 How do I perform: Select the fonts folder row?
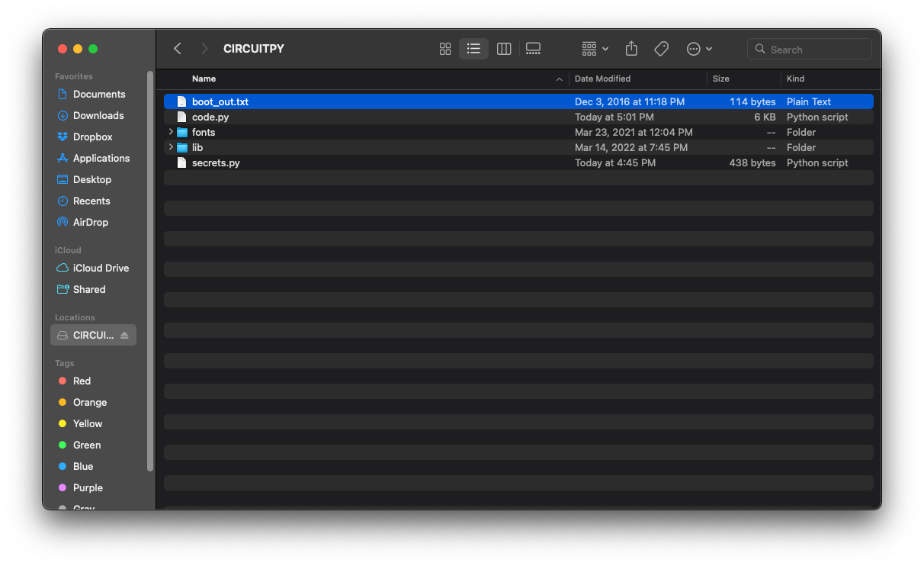518,132
